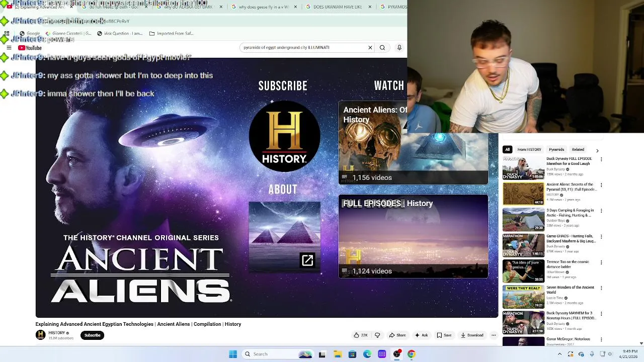644x362 pixels.
Task: Run search with the magnifier button
Action: (x=382, y=48)
